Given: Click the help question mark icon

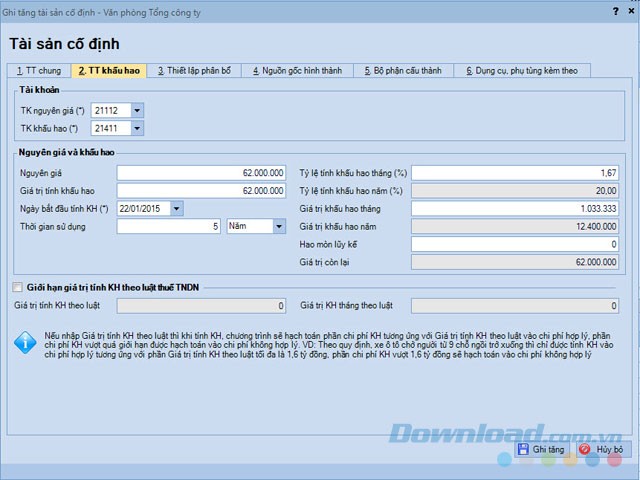Looking at the screenshot, I should click(613, 11).
